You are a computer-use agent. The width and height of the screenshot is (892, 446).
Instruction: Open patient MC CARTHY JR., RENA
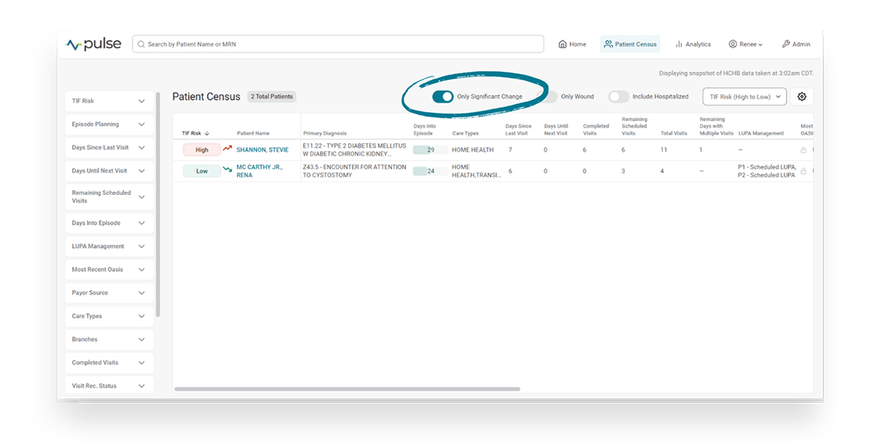pos(259,171)
